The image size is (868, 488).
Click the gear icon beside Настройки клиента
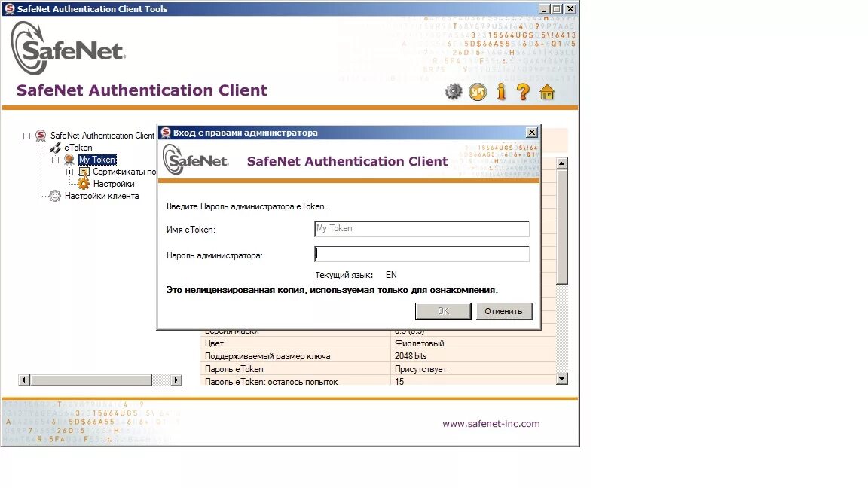tap(55, 196)
